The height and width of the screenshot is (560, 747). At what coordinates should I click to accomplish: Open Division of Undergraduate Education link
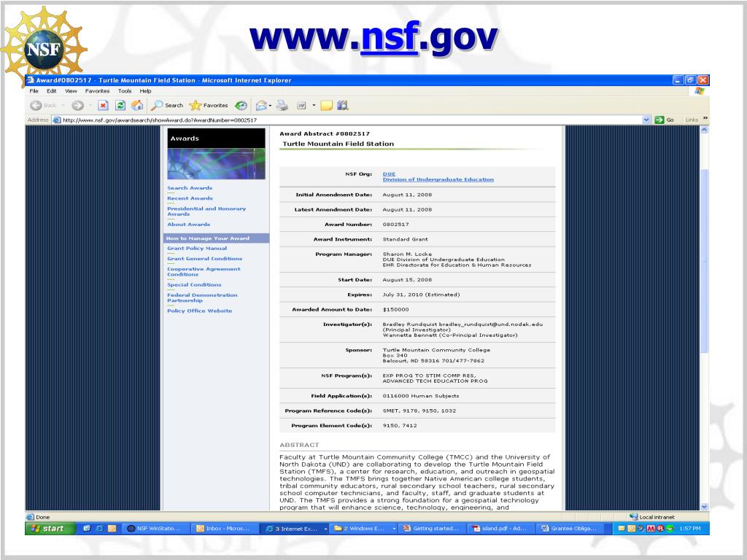pos(438,179)
